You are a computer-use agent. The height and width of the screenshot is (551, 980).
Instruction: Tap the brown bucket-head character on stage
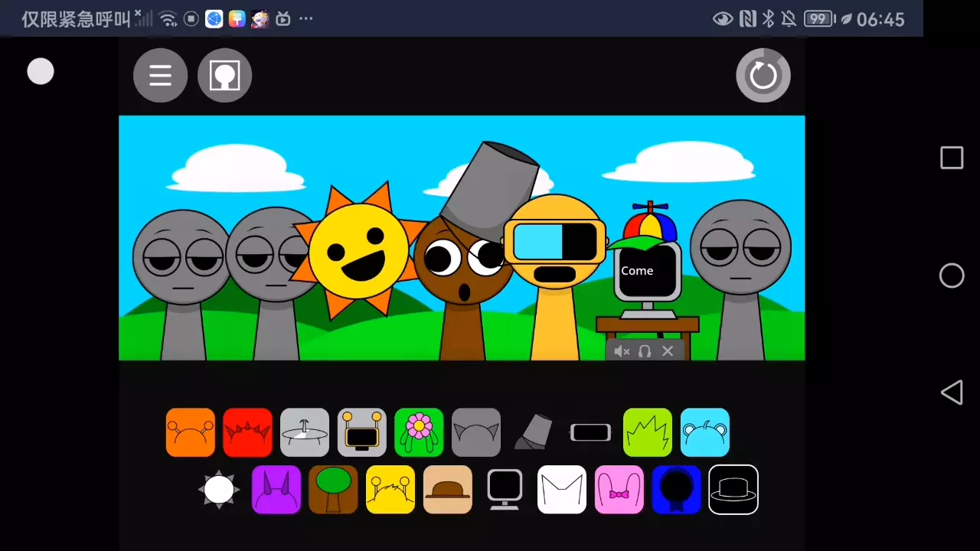tap(464, 260)
